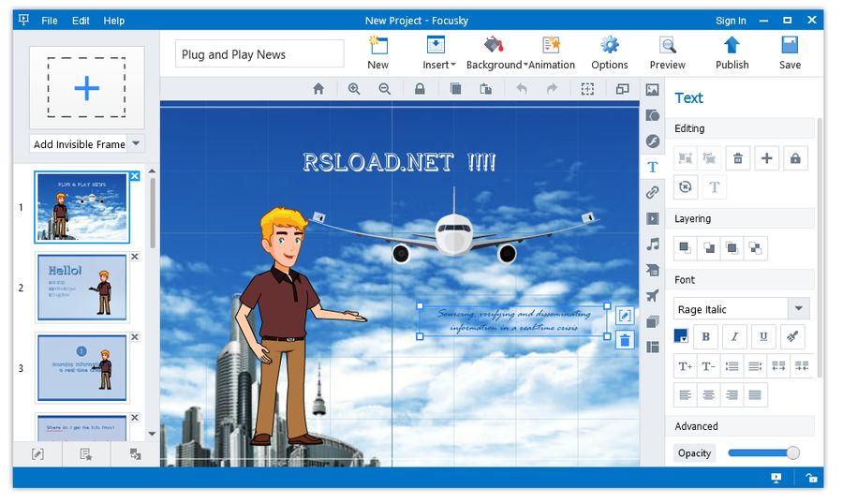Delete slide 3 with its X button

(x=135, y=336)
